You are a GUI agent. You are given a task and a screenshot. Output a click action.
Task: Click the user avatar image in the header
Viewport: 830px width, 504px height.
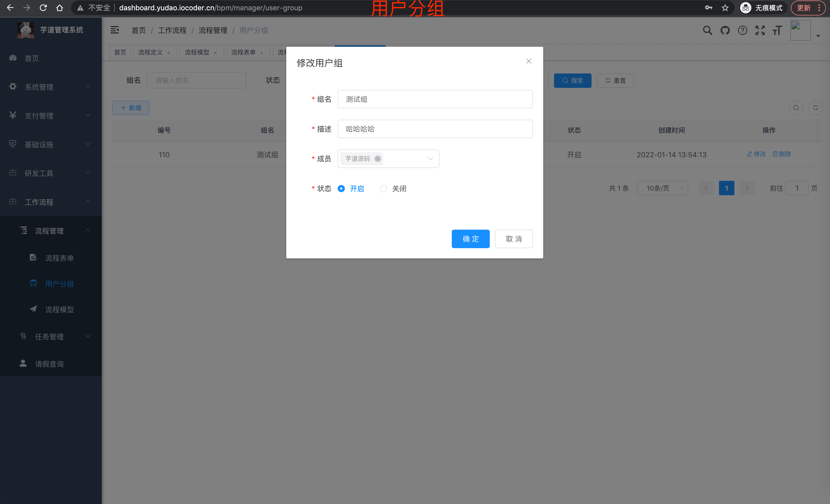(800, 30)
